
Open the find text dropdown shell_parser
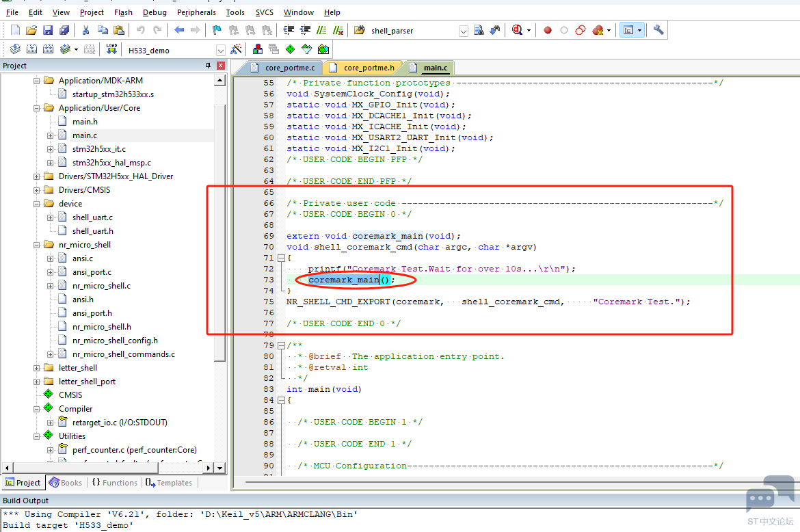[464, 31]
